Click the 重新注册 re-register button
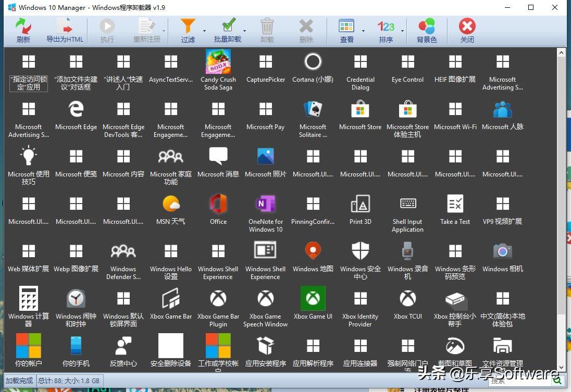 (147, 31)
